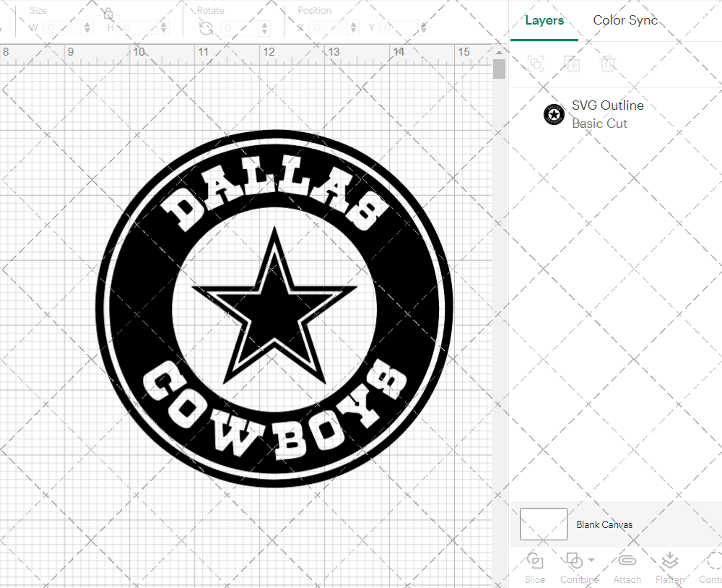722x588 pixels.
Task: Toggle the size lock proportion icon
Action: coord(108,14)
